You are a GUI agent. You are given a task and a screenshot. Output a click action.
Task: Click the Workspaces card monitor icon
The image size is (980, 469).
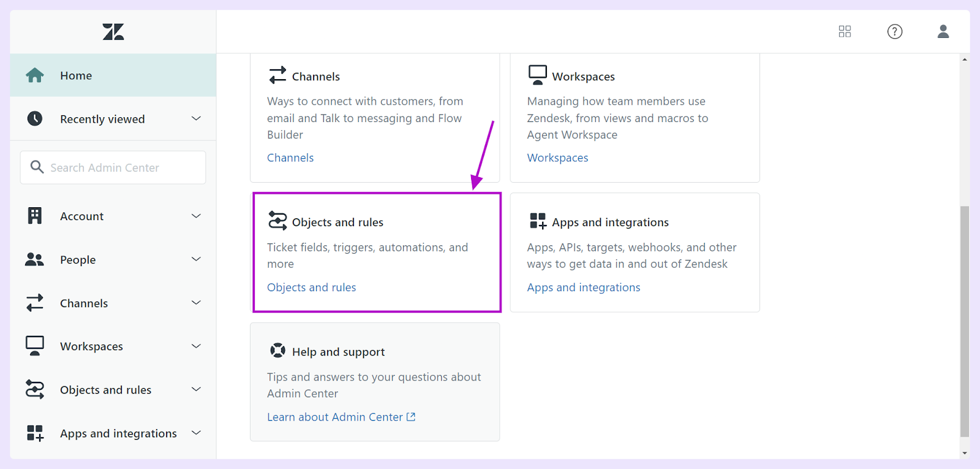(538, 75)
